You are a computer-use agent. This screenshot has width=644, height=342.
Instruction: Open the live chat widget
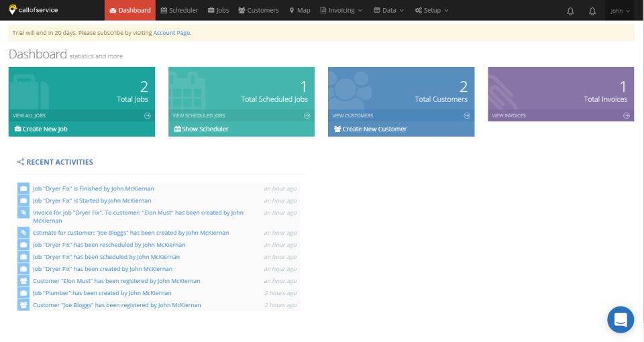(x=621, y=319)
